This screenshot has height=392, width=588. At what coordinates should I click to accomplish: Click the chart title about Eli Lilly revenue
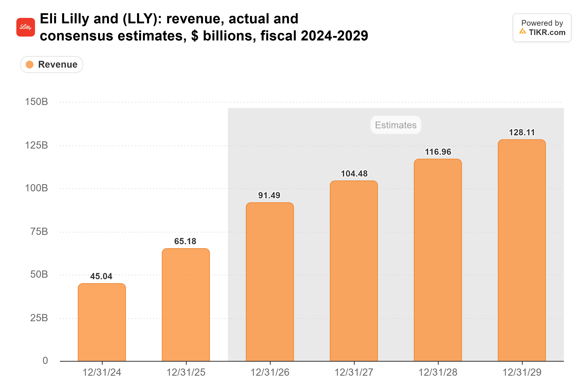204,27
